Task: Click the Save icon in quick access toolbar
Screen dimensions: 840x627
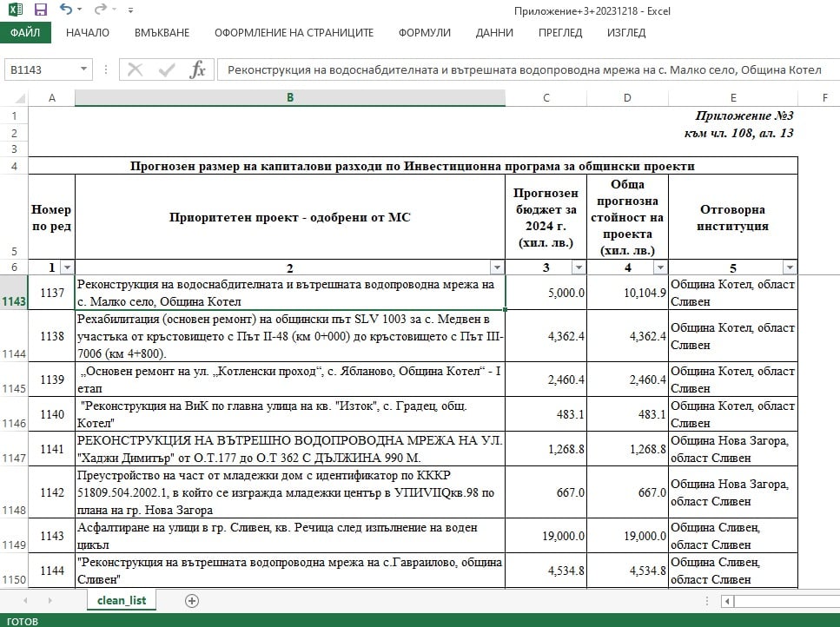Action: click(40, 10)
